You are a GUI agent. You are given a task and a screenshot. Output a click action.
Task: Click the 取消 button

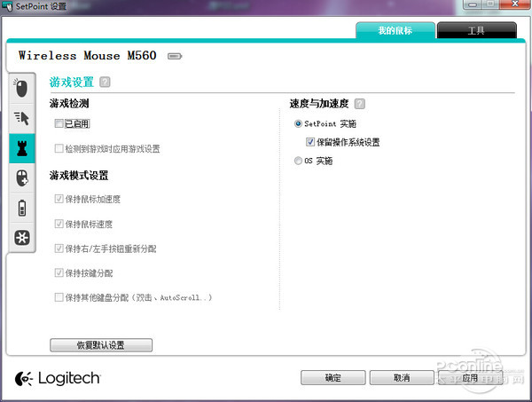(402, 377)
